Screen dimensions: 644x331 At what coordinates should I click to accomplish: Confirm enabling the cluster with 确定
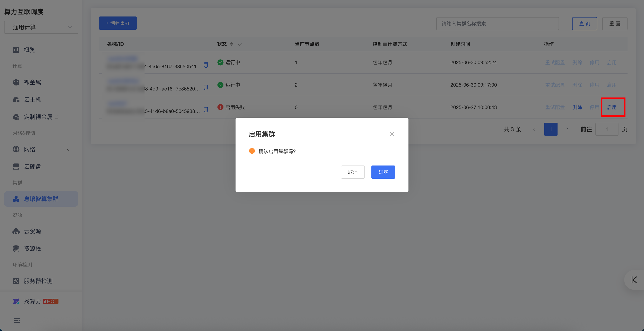383,172
